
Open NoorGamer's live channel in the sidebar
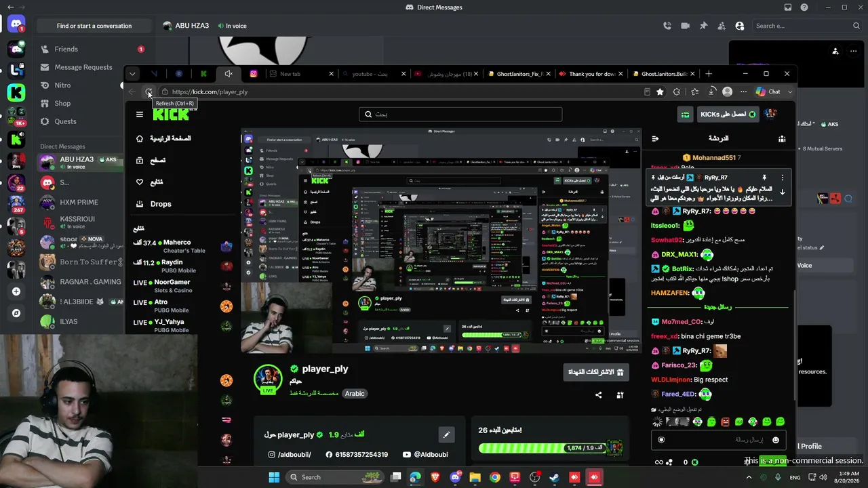click(182, 286)
